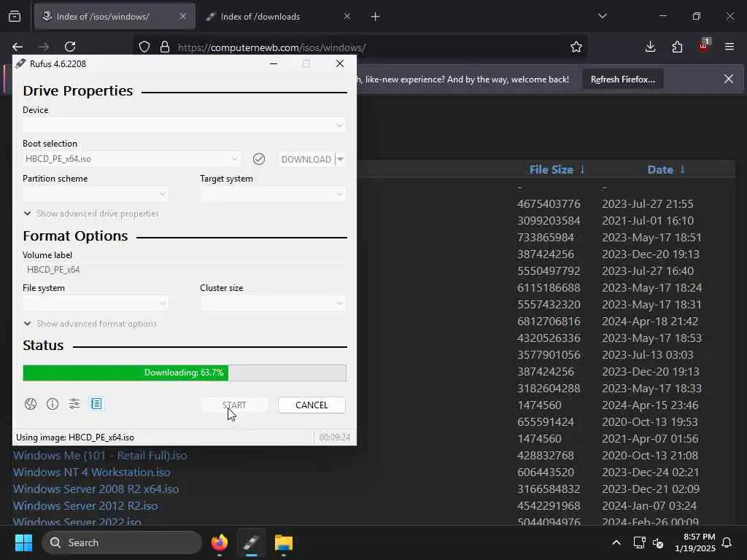The height and width of the screenshot is (560, 747).
Task: Click the uBlock Origin extension icon
Action: click(704, 46)
